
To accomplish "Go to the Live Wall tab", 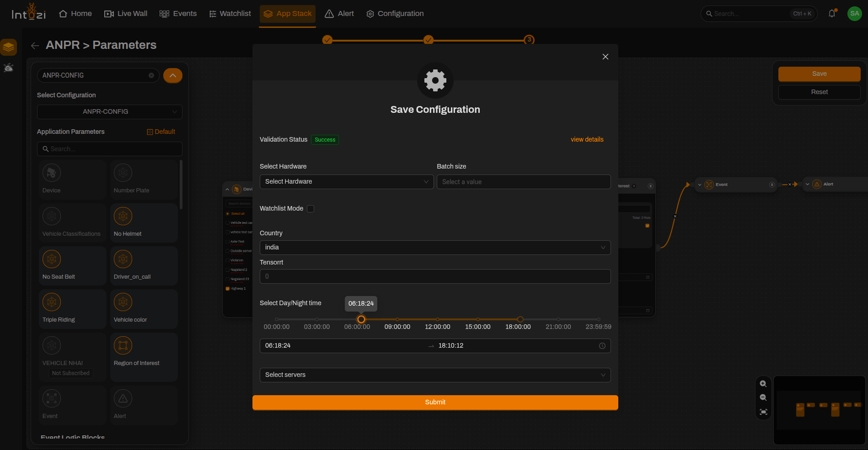I will click(126, 14).
